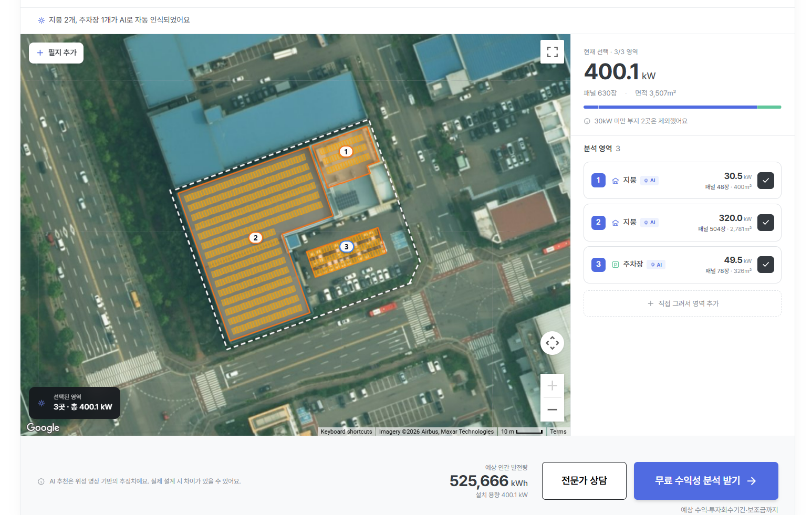The width and height of the screenshot is (812, 515).
Task: Click number badge 2 in analysis list
Action: click(598, 222)
